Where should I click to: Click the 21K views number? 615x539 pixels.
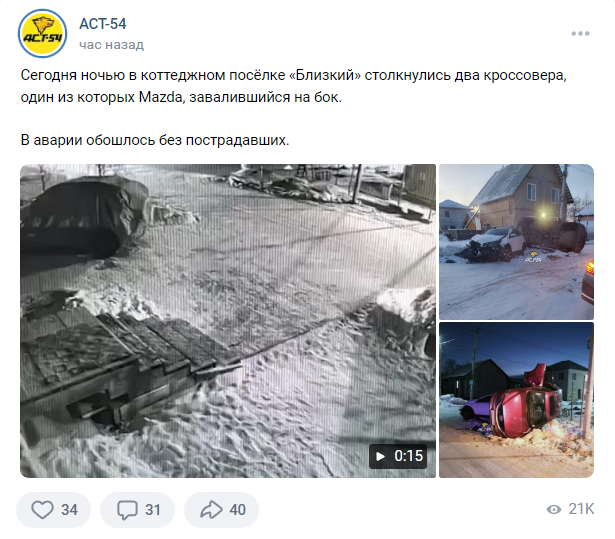581,509
